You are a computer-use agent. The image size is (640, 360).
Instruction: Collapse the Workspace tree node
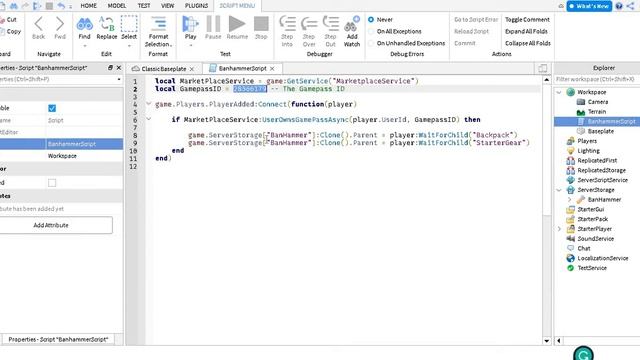559,92
